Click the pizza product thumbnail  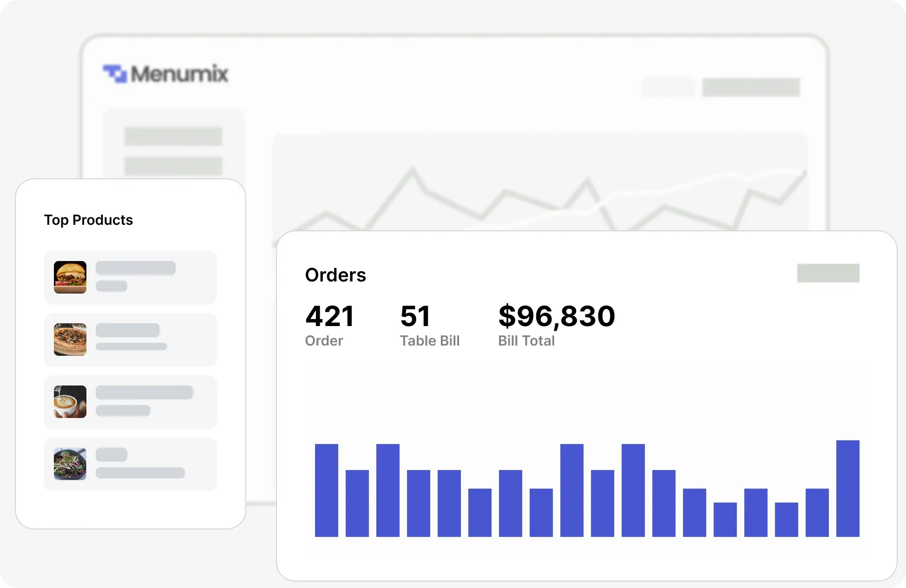click(x=70, y=340)
